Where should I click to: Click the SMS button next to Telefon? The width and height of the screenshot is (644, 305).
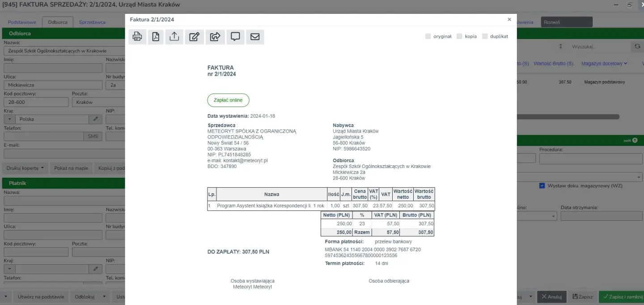(x=93, y=136)
